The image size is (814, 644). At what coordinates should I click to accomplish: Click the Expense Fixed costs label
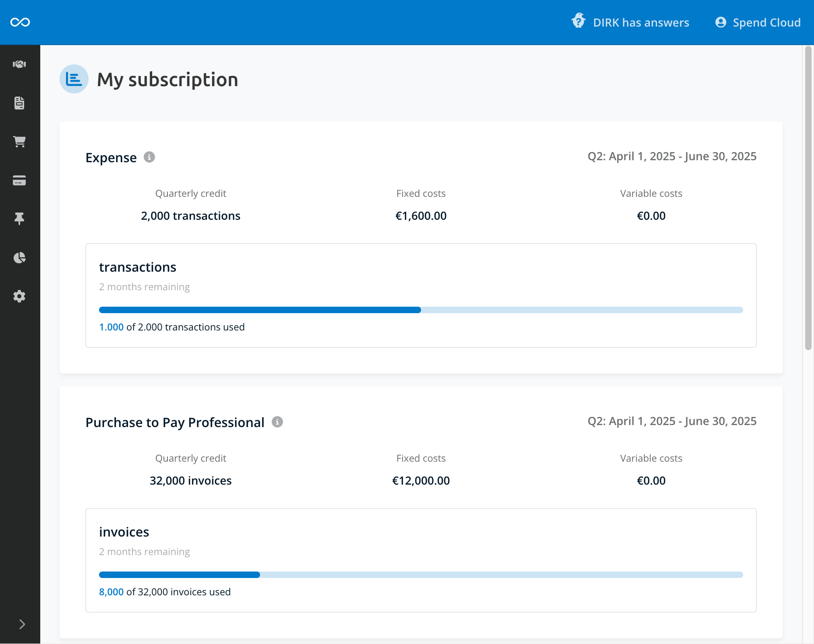[x=421, y=194]
